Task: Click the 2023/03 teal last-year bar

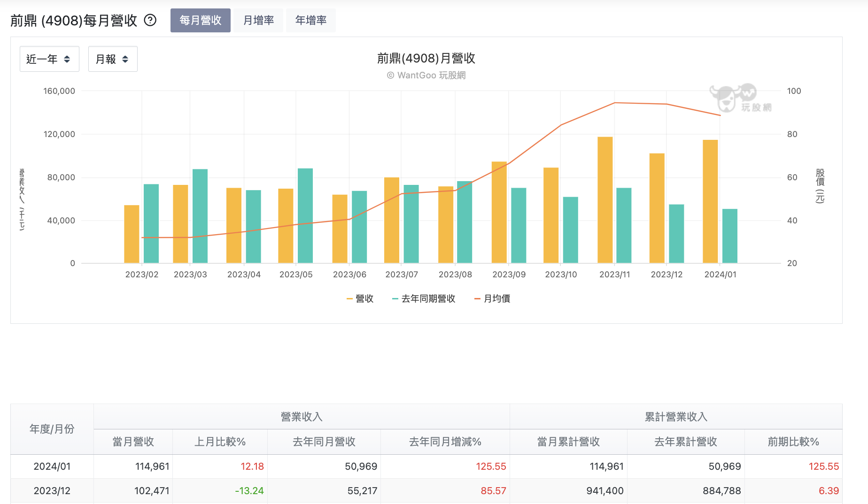Action: coord(200,216)
